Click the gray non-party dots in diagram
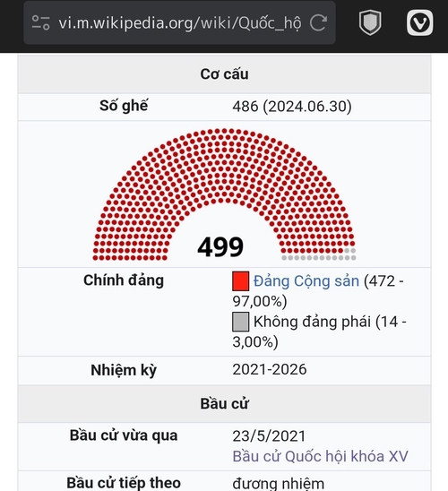Viewport: 448px width, 491px height. point(319,257)
